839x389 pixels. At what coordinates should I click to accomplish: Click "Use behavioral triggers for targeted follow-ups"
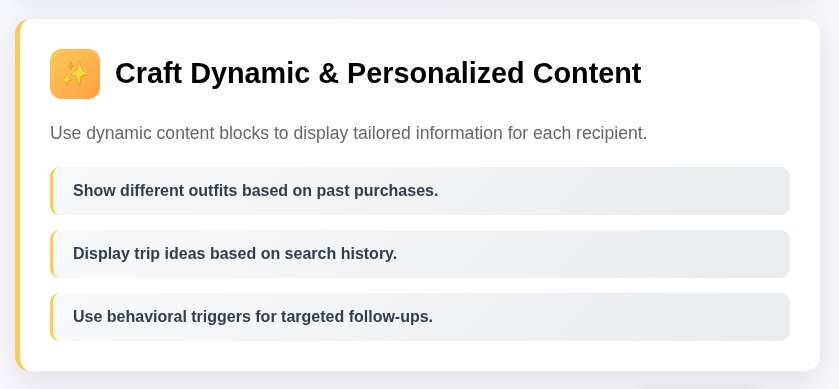pos(253,317)
